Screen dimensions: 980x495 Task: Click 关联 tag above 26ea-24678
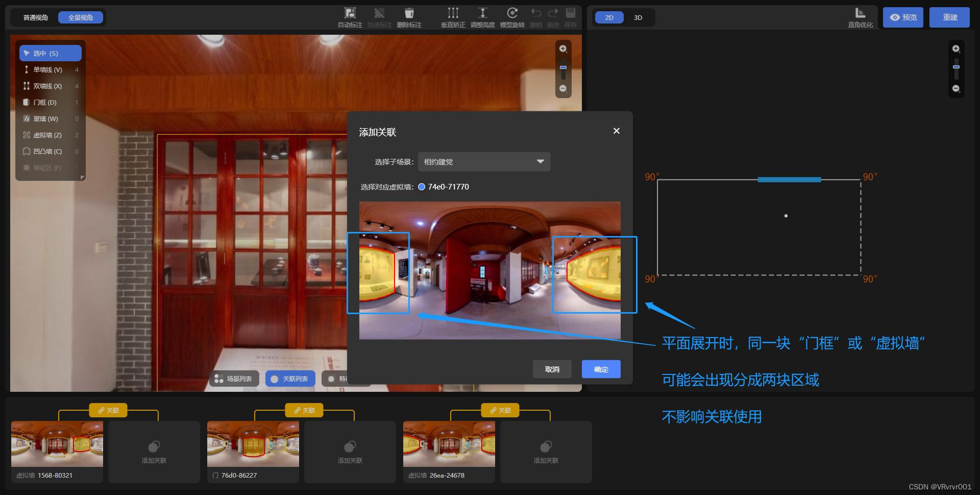[500, 410]
